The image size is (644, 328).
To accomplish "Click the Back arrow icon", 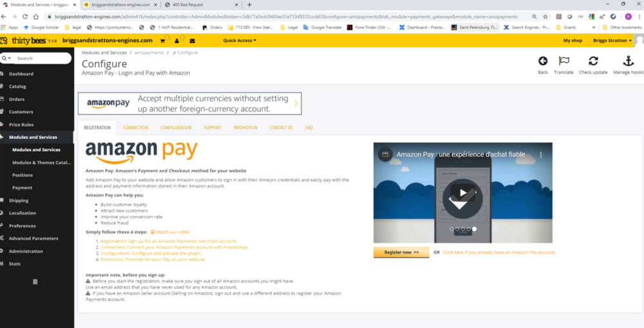I will [542, 61].
